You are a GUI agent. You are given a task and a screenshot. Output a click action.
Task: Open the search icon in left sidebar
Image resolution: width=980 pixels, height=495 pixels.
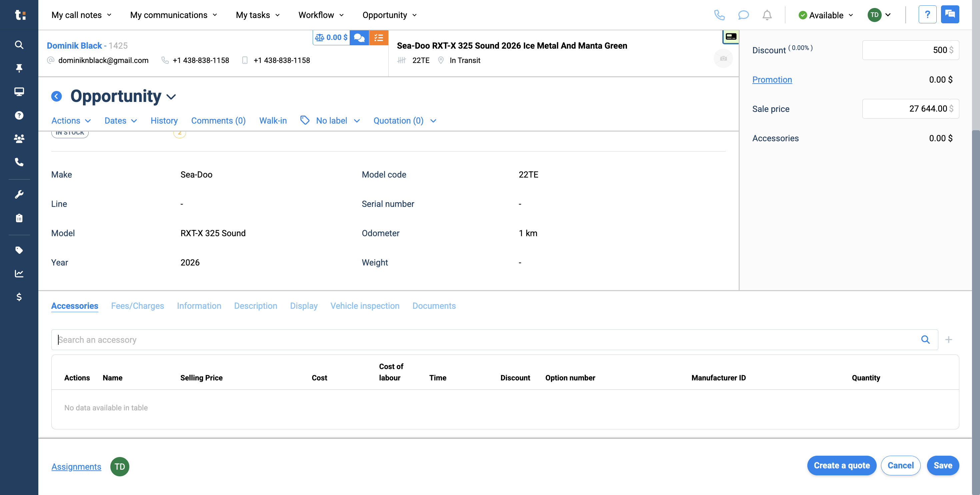[19, 45]
